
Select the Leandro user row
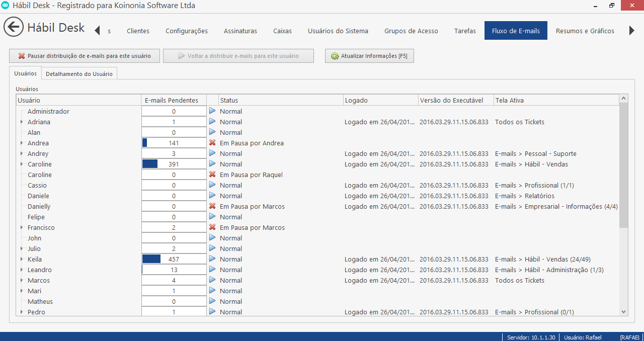tap(40, 270)
